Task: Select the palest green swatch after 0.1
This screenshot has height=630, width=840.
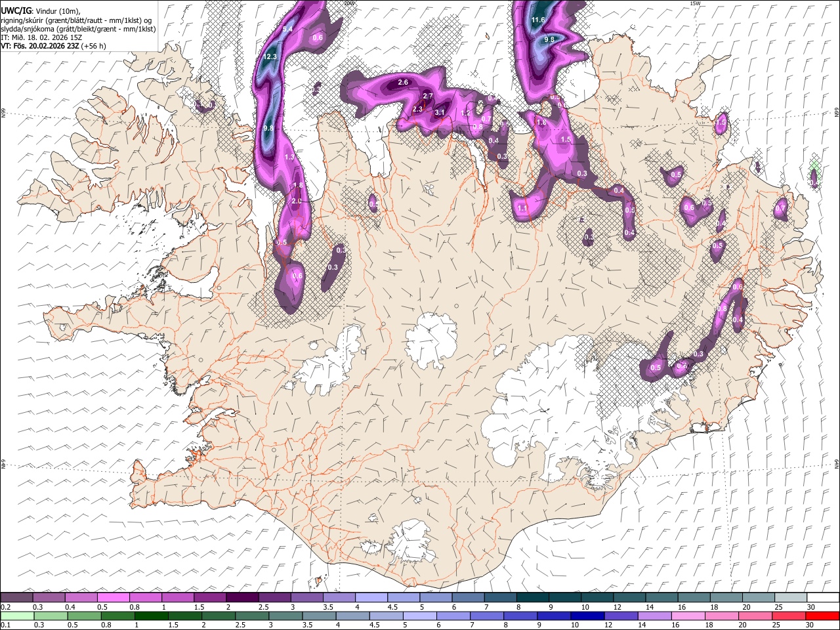Action: [x=16, y=616]
